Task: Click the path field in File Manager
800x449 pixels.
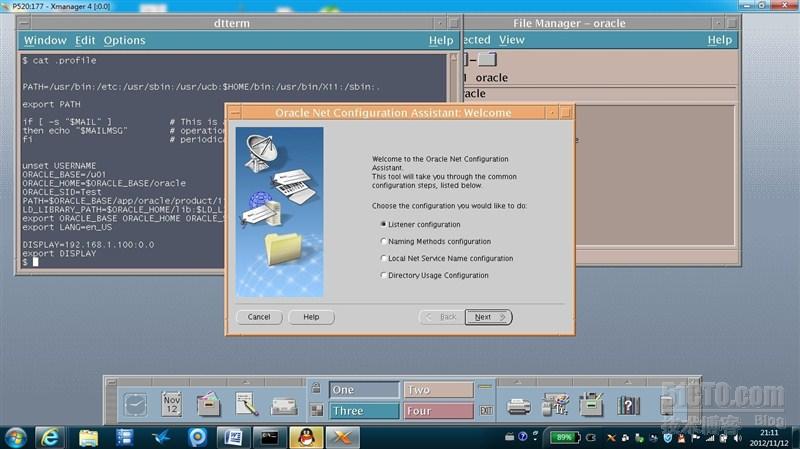Action: (601, 93)
